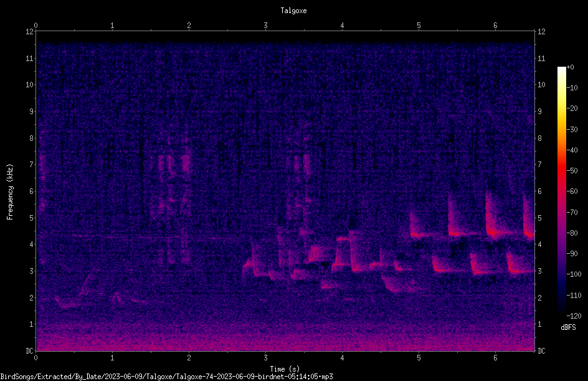Click 9 on the left frequency axis

(31, 112)
